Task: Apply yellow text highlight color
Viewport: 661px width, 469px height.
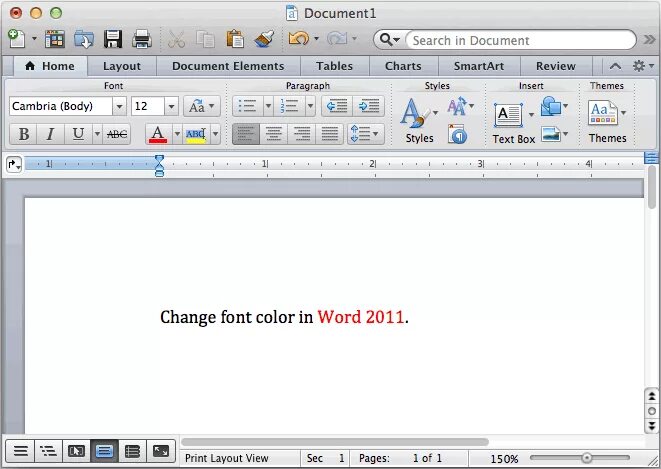Action: (196, 134)
